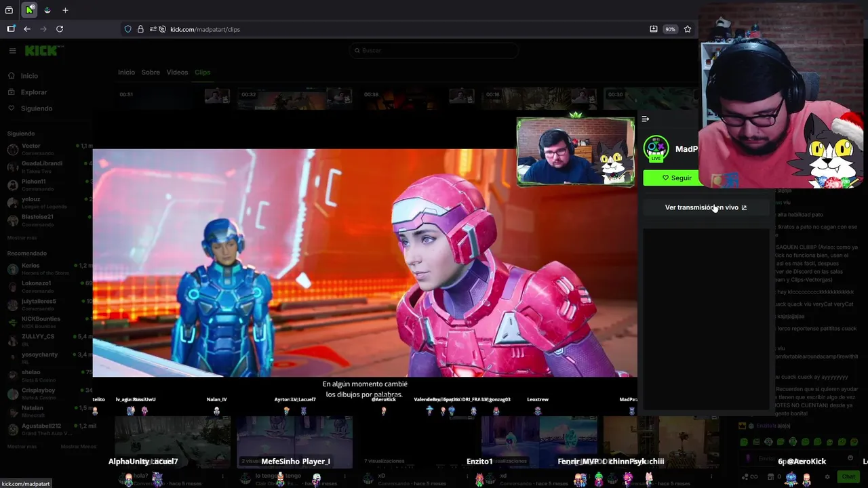Open the channel Sobre tab

pos(151,72)
